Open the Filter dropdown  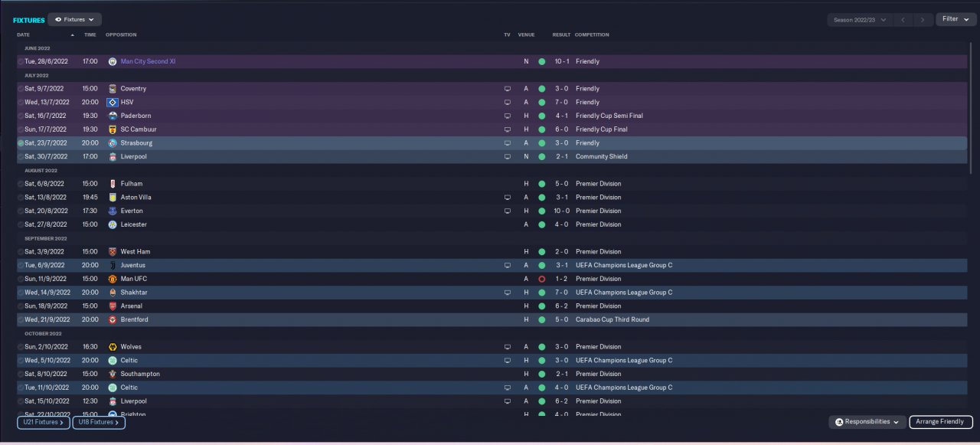tap(955, 19)
